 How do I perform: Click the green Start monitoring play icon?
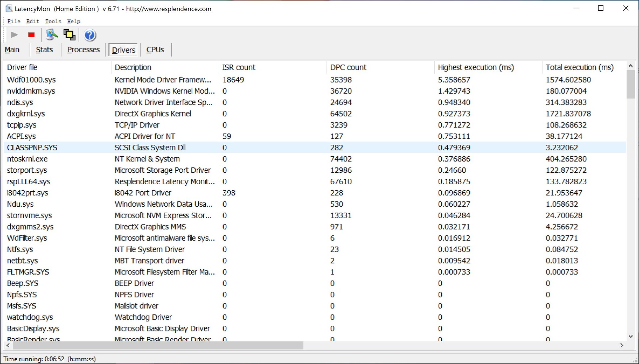[14, 35]
